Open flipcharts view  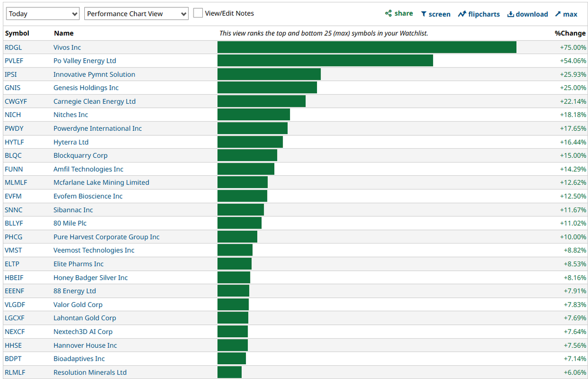click(479, 14)
